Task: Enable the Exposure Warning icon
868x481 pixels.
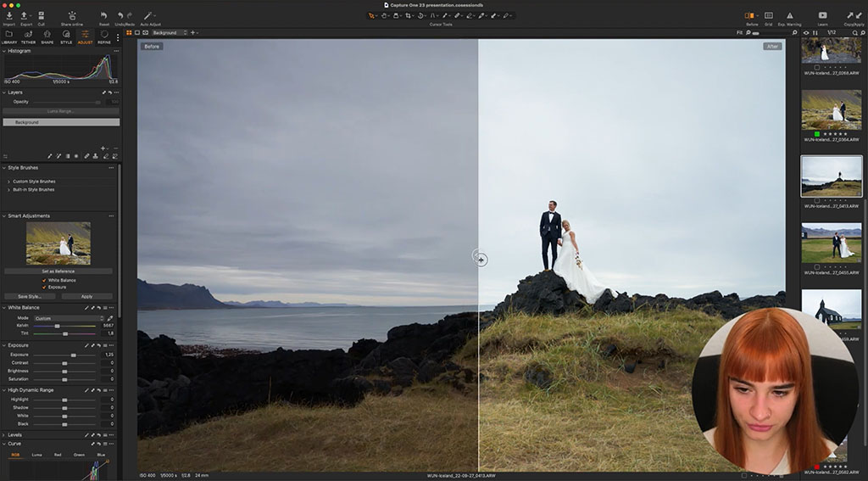Action: (790, 16)
